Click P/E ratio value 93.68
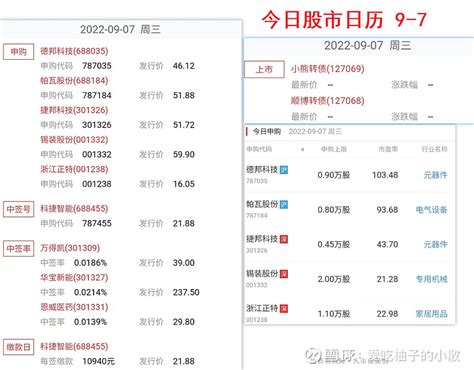This screenshot has height=370, width=474. pos(387,210)
